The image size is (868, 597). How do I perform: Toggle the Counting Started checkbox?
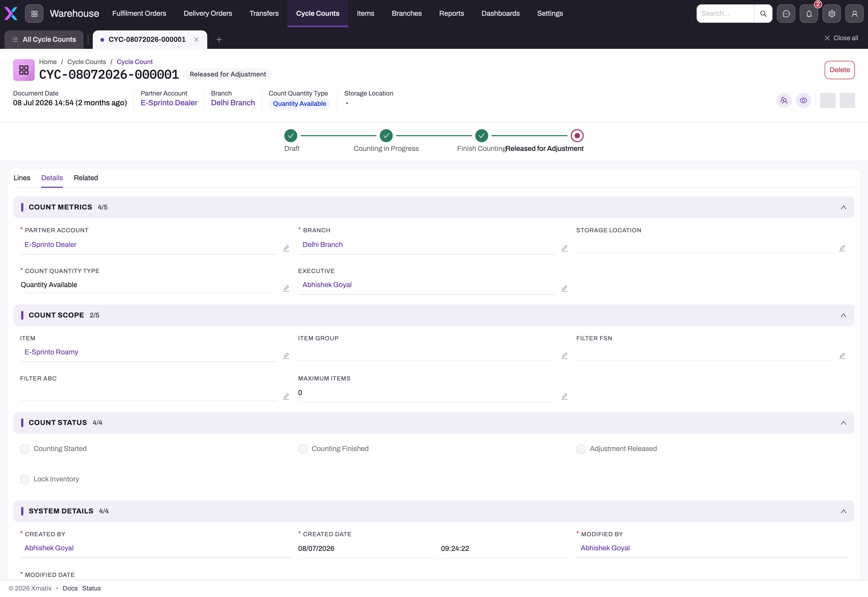point(25,449)
